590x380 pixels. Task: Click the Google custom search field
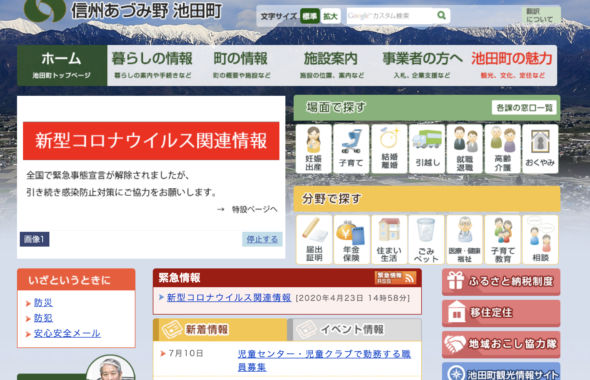pyautogui.click(x=390, y=16)
